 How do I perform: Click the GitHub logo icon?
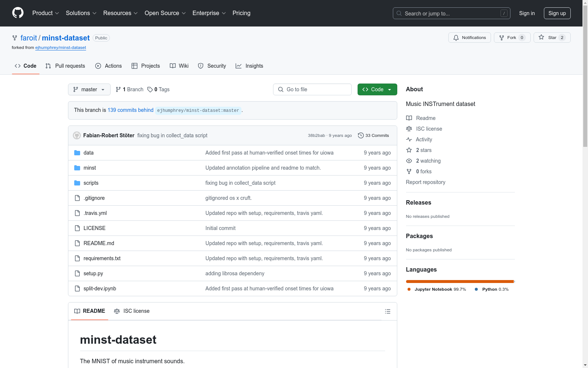[18, 13]
